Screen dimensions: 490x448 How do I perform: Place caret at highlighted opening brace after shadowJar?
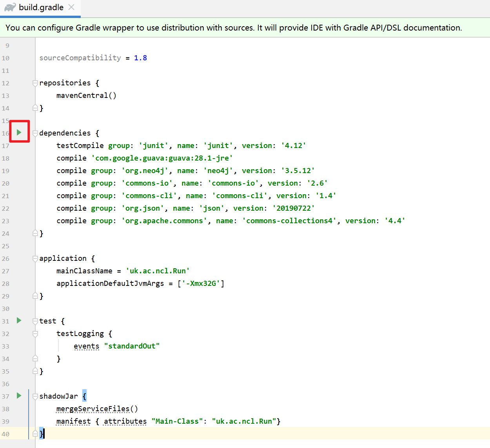coord(84,396)
